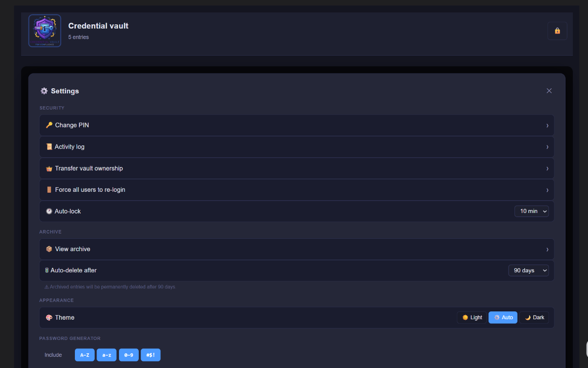Lock the vault with padlock button
The height and width of the screenshot is (368, 588).
pos(557,31)
